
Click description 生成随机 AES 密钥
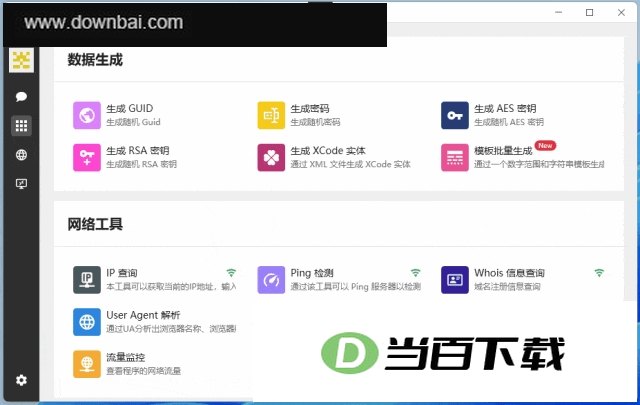[x=509, y=122]
